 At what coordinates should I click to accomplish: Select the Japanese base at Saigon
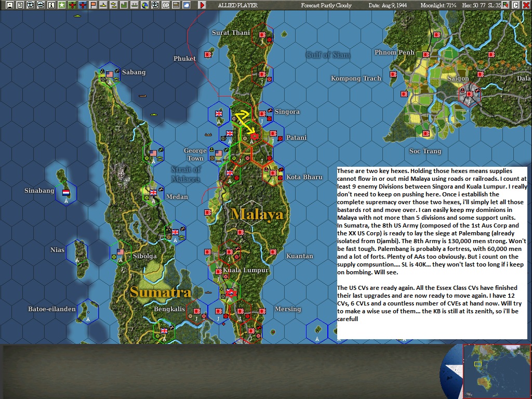point(470,94)
